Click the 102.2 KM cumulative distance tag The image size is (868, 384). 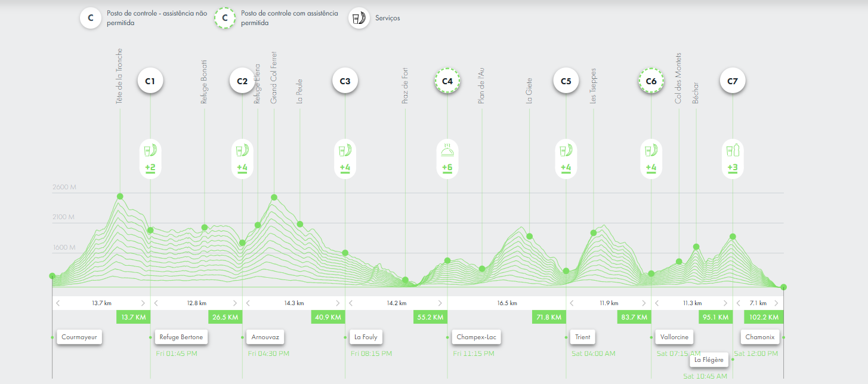click(764, 317)
